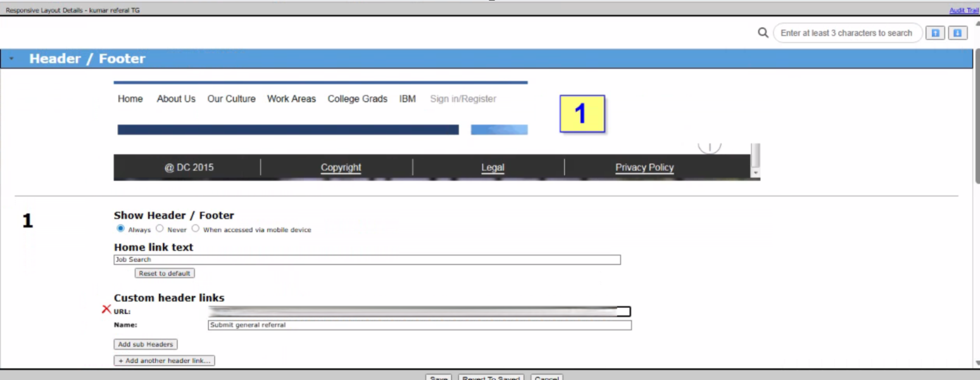Delete the custom header link with red X
Screen dimensions: 980x380
coord(106,309)
